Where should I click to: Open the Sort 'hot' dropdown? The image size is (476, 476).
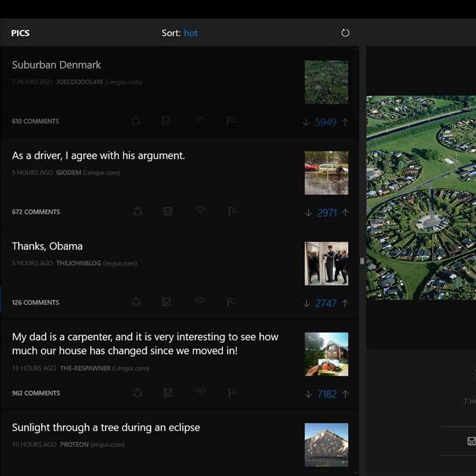click(x=191, y=33)
